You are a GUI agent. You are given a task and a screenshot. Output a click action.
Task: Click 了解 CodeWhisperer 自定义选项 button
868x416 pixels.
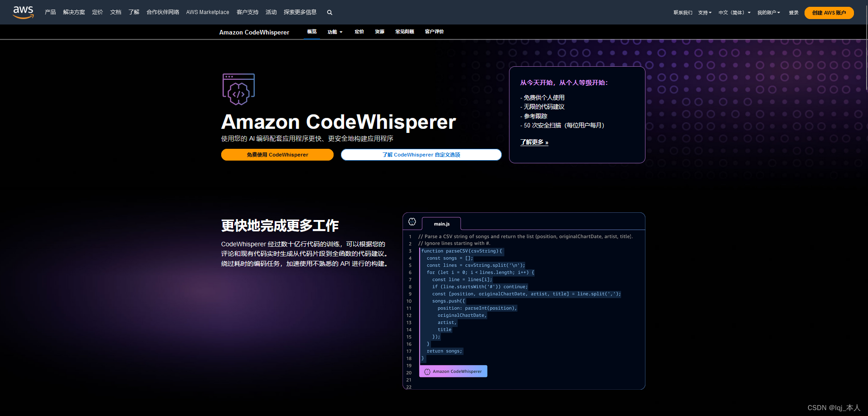point(421,155)
